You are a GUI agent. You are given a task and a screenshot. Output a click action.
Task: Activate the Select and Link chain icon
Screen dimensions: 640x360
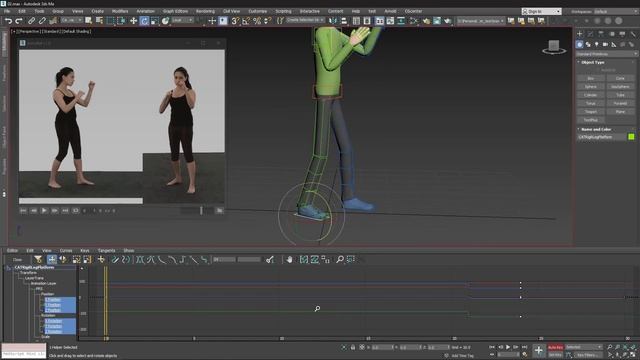(x=31, y=20)
